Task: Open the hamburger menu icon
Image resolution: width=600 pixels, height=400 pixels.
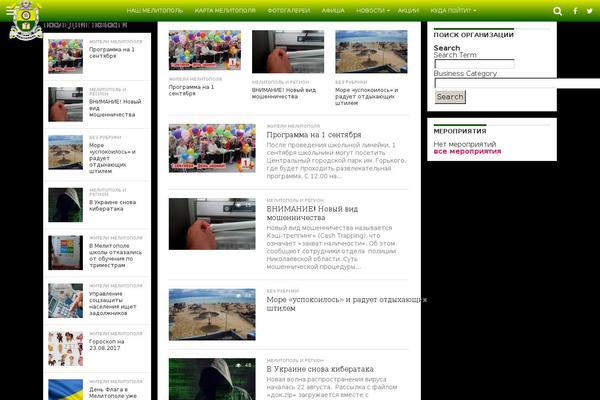Action: 10,11
